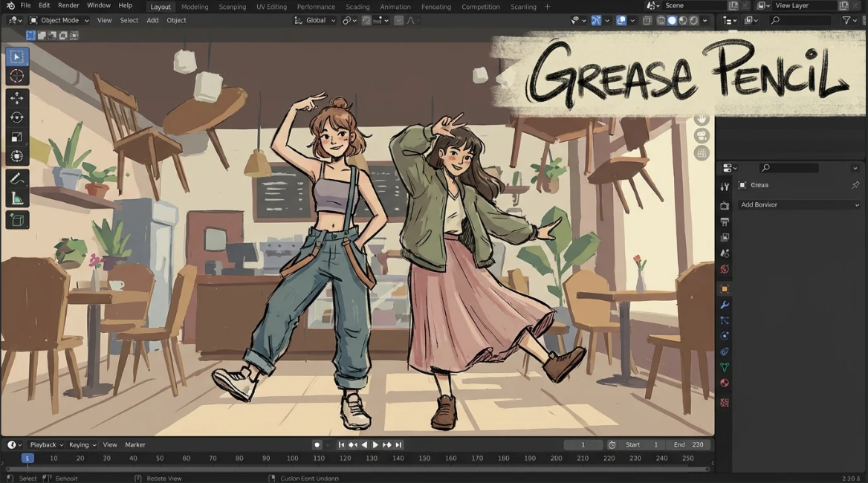Toggle proportional editing button
868x483 pixels.
[x=398, y=21]
